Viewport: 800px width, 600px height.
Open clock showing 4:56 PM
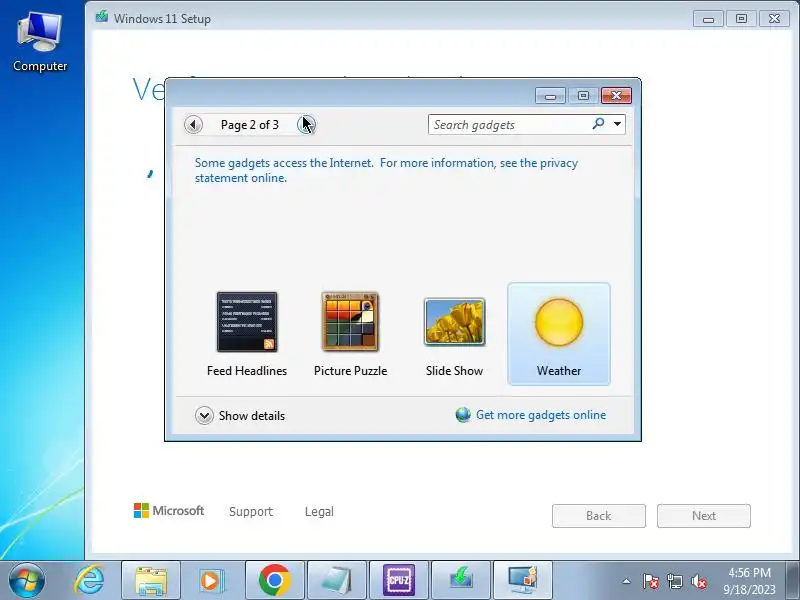pos(749,581)
